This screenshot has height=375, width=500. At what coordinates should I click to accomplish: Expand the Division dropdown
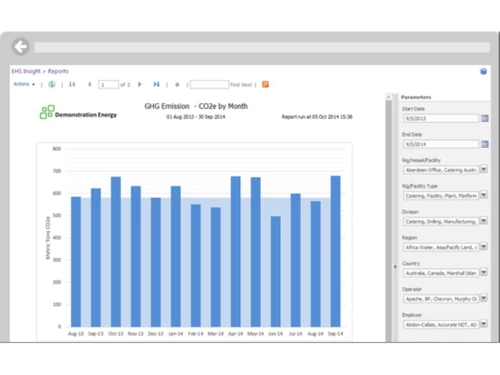(484, 221)
